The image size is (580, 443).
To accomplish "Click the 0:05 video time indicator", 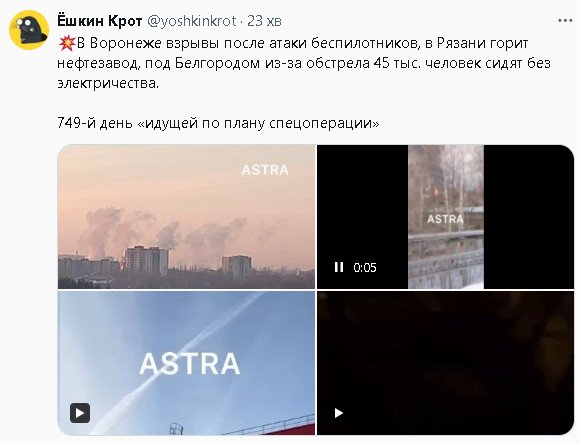I will 365,267.
